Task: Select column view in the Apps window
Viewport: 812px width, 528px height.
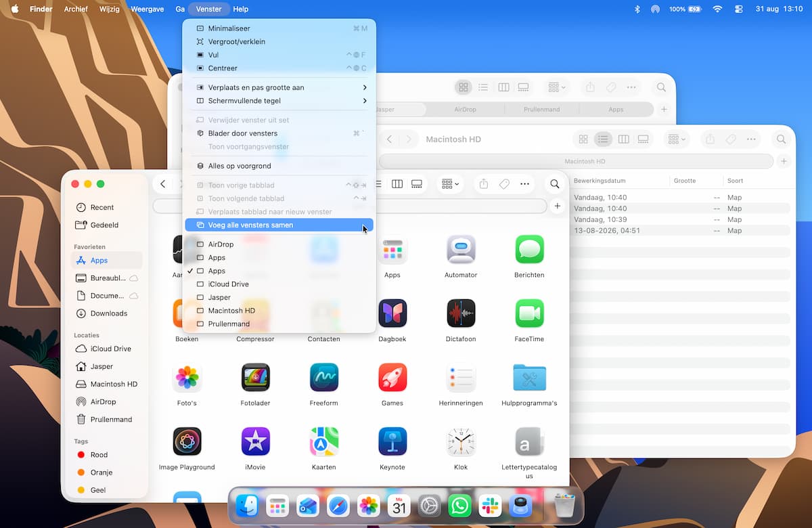Action: pyautogui.click(x=397, y=184)
